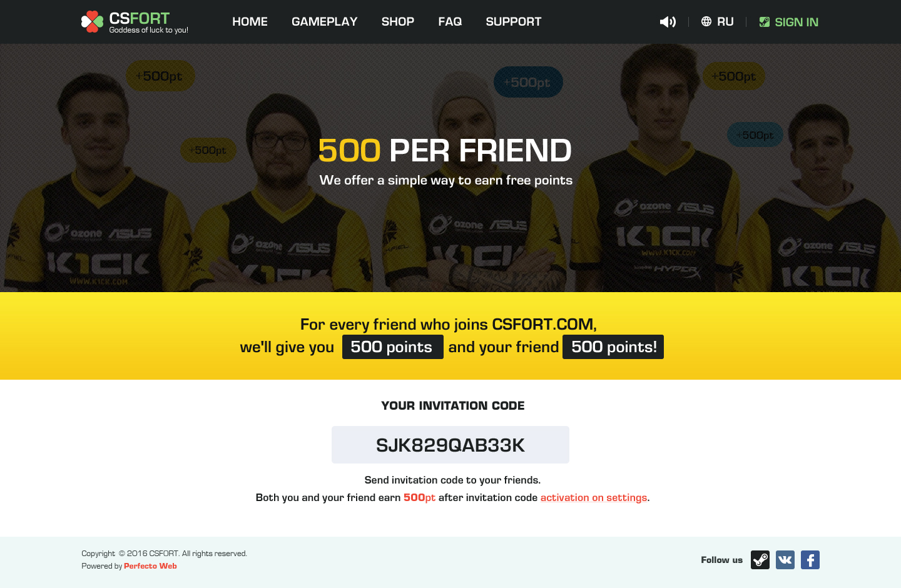
Task: Click the globe language icon
Action: point(706,22)
